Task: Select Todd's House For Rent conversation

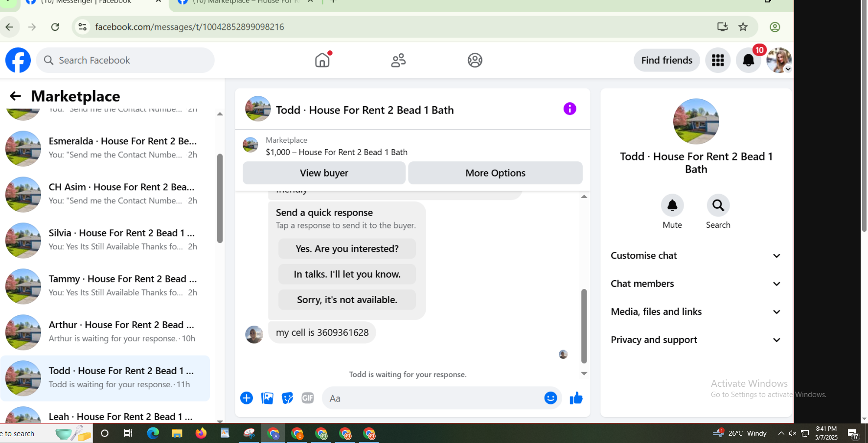Action: coord(105,378)
